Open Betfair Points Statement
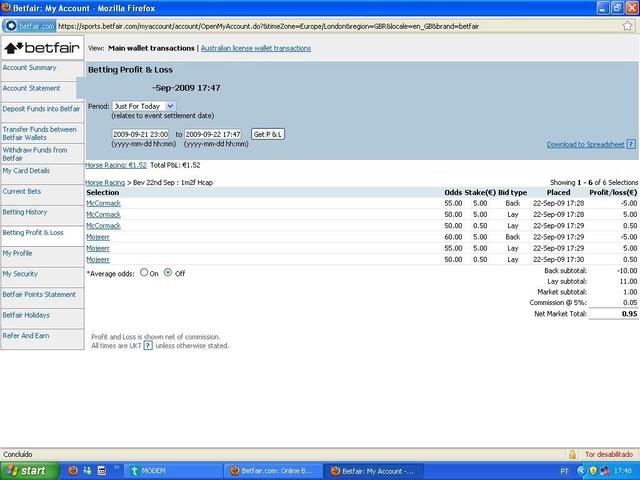This screenshot has width=640, height=480. click(x=39, y=294)
